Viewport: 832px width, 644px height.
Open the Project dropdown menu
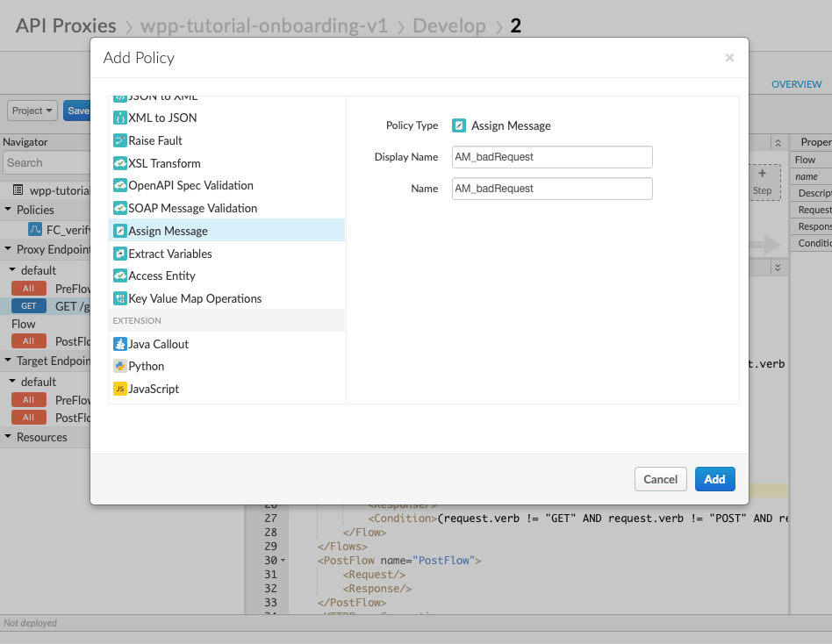(x=33, y=111)
